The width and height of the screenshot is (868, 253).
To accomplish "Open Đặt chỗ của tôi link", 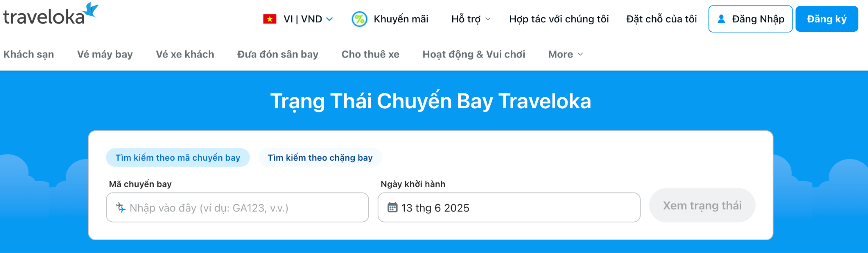I will pos(661,19).
